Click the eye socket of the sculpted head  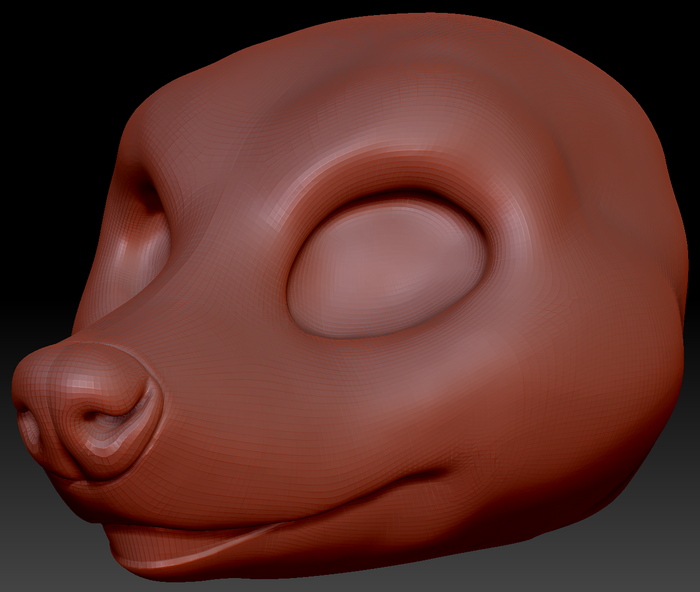point(388,265)
